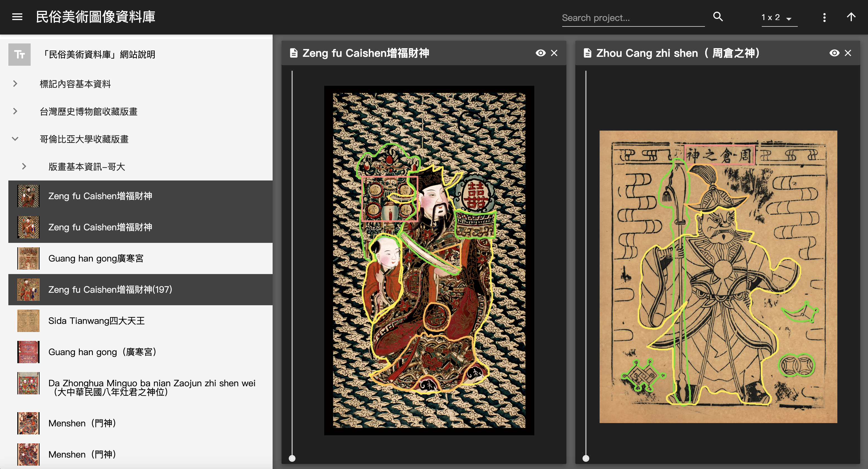This screenshot has height=469, width=868.
Task: Click document icon in Zhou Cang panel
Action: (587, 53)
